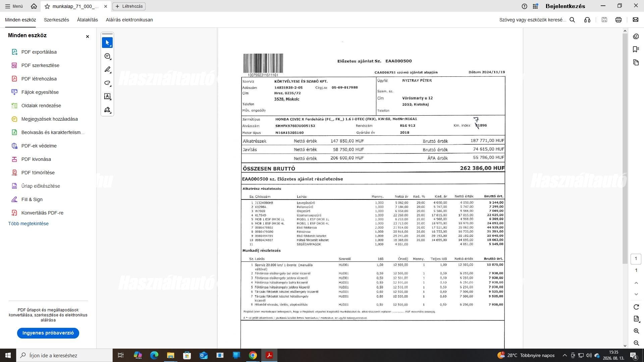The image size is (644, 362).
Task: Open the bookmarks panel on right rail
Action: click(x=636, y=49)
